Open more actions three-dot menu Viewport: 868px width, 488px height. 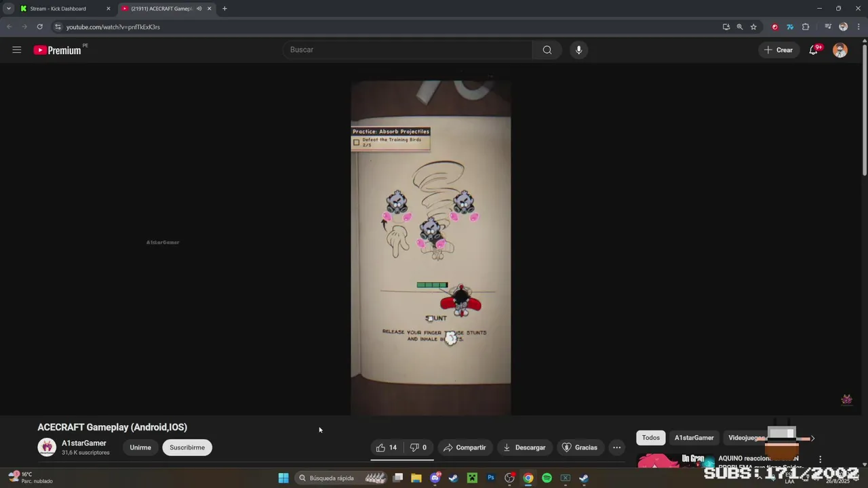(616, 447)
